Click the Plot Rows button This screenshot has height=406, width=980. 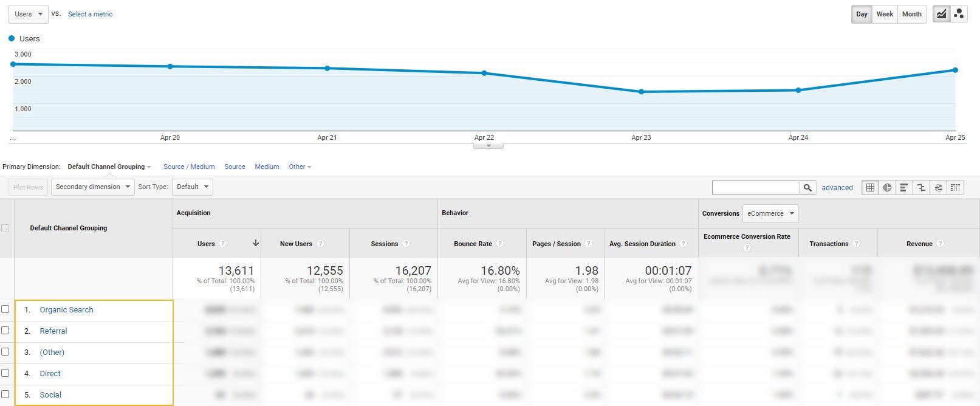[29, 187]
